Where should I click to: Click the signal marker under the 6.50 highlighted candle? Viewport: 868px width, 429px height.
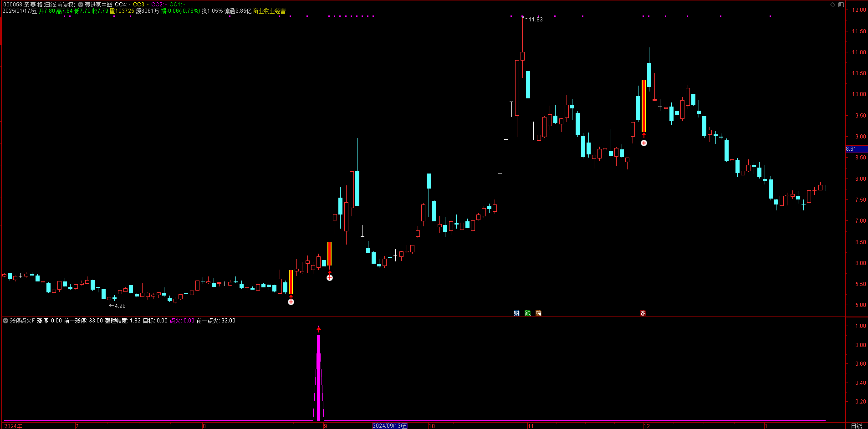click(330, 277)
